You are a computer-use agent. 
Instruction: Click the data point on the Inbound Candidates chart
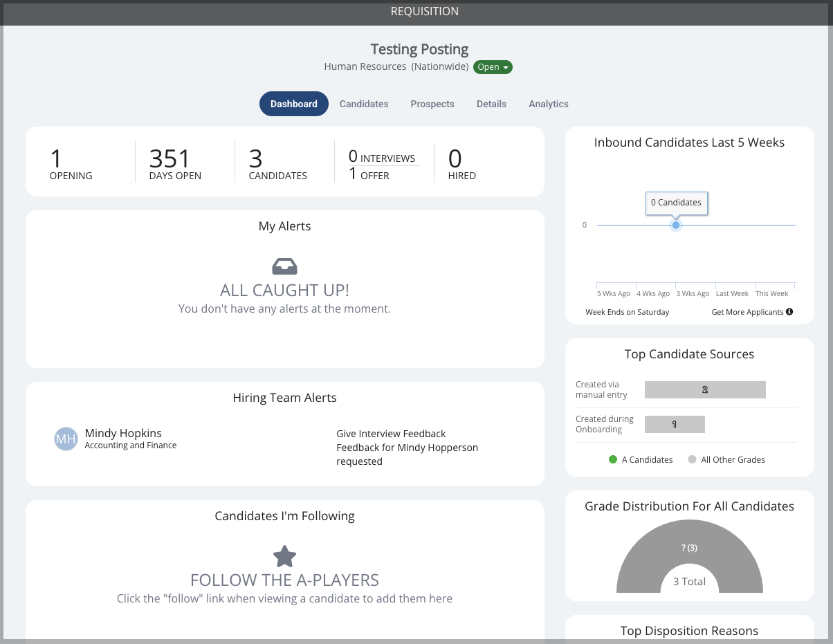[676, 225]
